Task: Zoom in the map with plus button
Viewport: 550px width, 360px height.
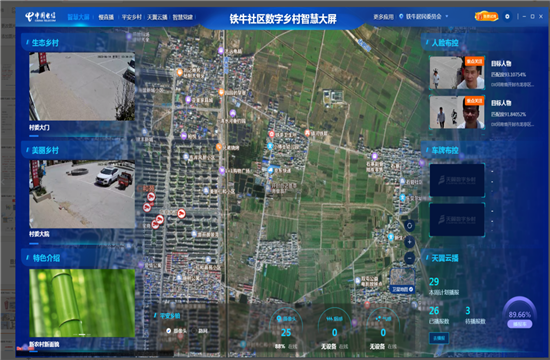Action: coord(409,242)
